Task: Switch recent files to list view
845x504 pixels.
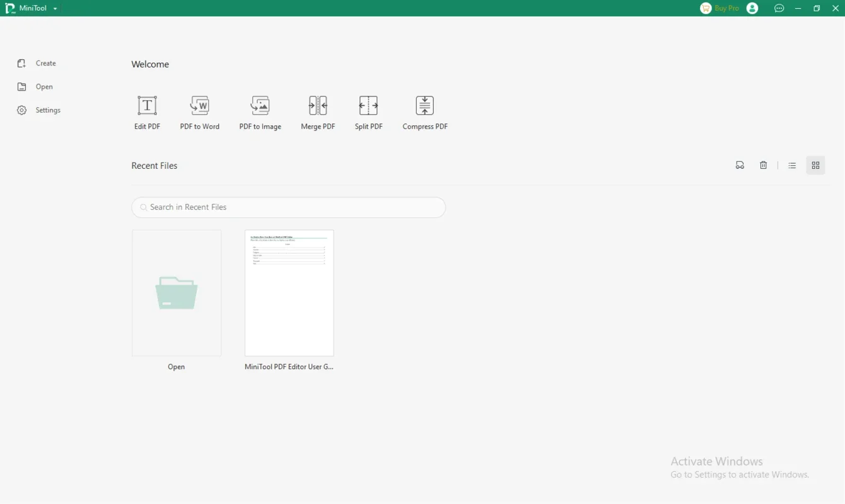Action: pyautogui.click(x=792, y=165)
